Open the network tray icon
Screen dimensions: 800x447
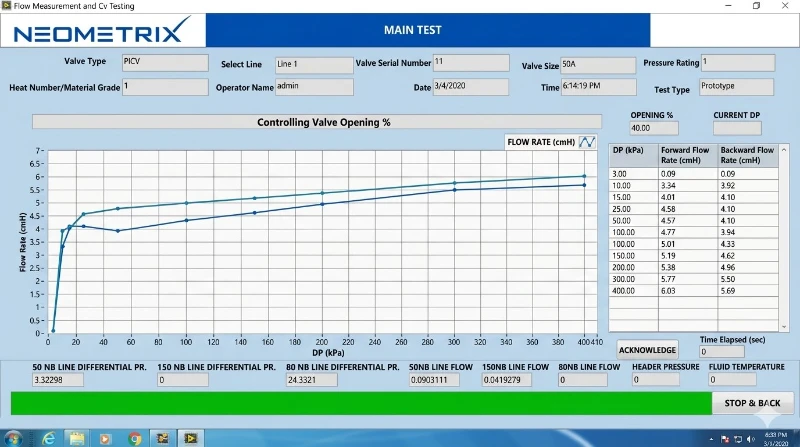pyautogui.click(x=738, y=439)
